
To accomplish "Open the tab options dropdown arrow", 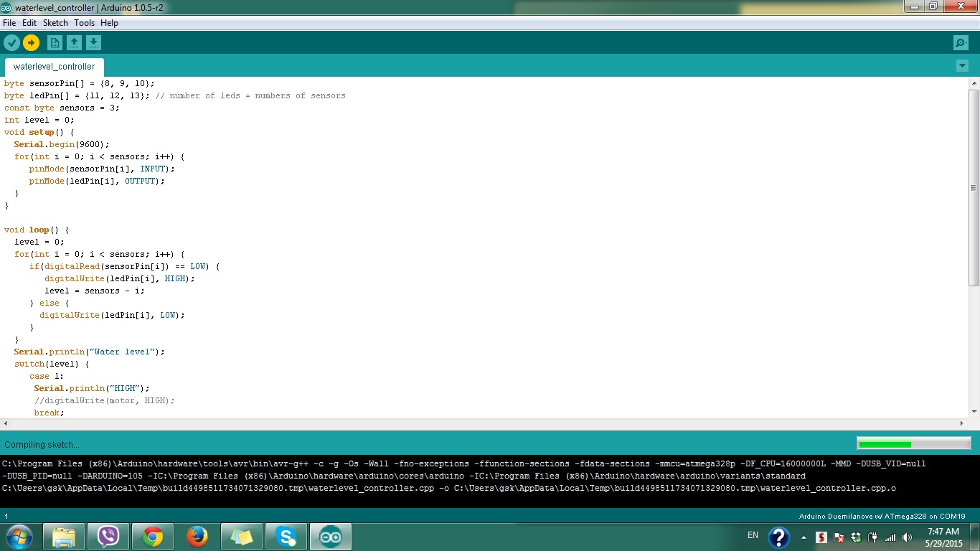I will (x=962, y=66).
